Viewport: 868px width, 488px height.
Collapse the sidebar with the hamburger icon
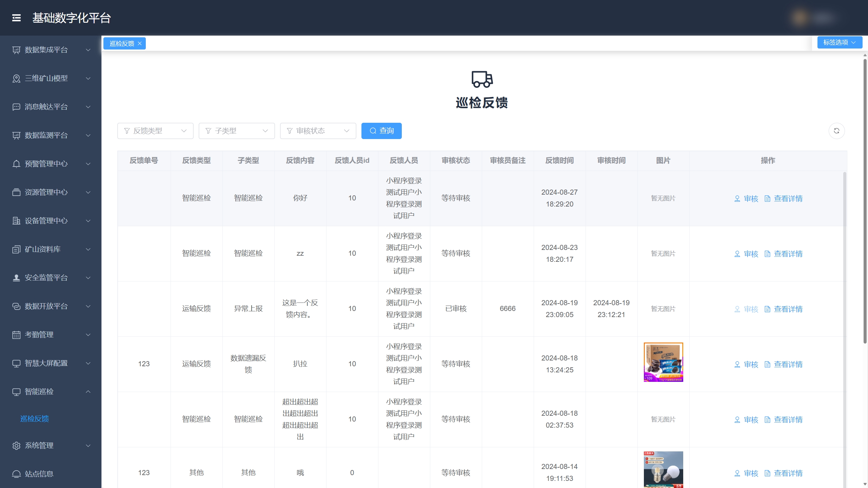coord(16,18)
